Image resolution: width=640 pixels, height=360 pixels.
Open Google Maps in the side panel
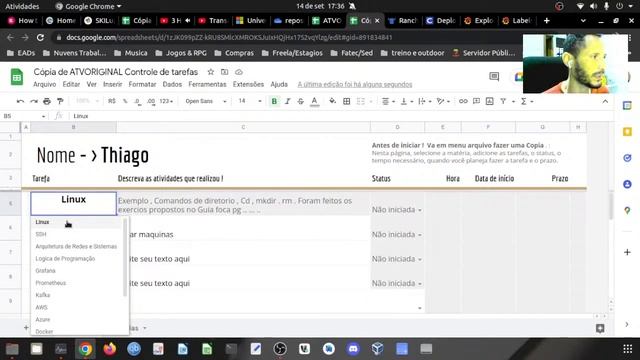coord(627,211)
